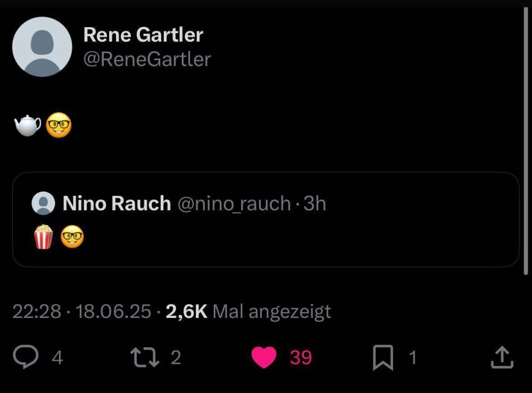Open the @nino_rauch handle
The width and height of the screenshot is (532, 393).
pos(234,203)
